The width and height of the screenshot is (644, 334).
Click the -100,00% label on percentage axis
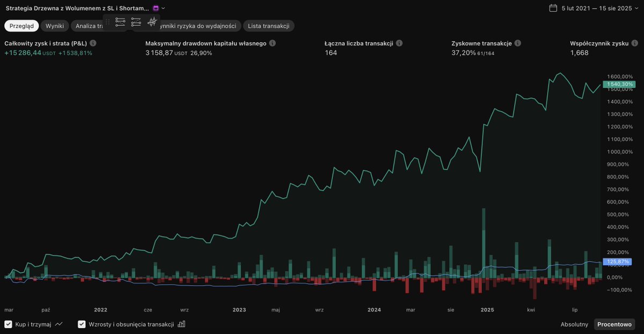619,290
